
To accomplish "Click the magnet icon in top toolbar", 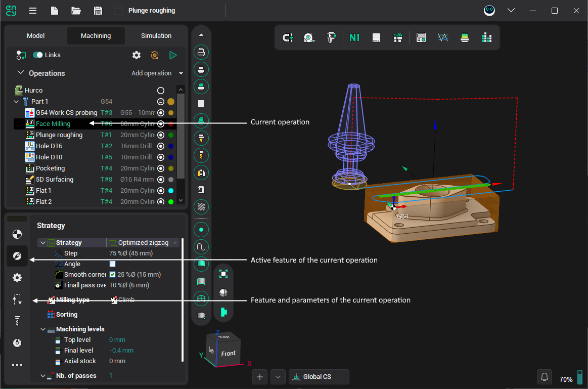I will coord(288,37).
